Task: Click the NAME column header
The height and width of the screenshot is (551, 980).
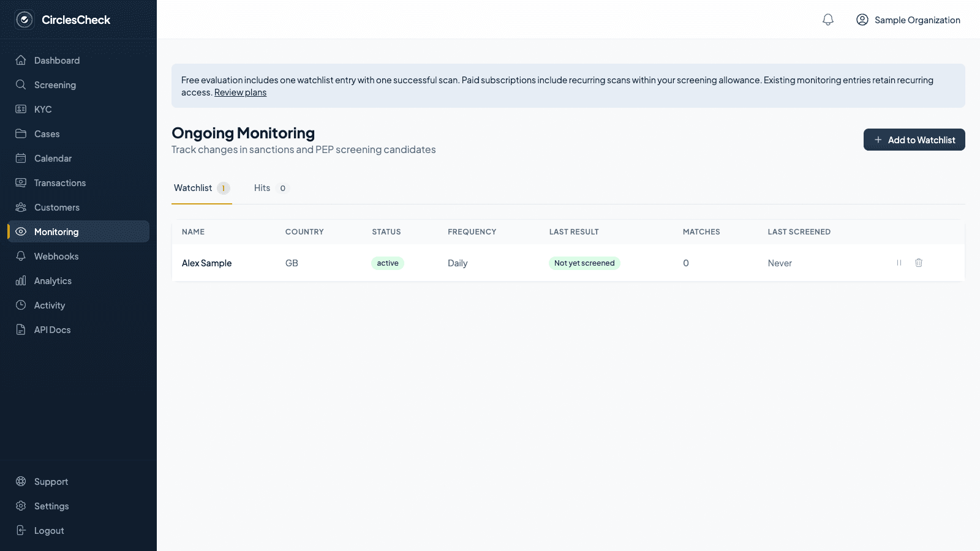Action: pyautogui.click(x=193, y=232)
